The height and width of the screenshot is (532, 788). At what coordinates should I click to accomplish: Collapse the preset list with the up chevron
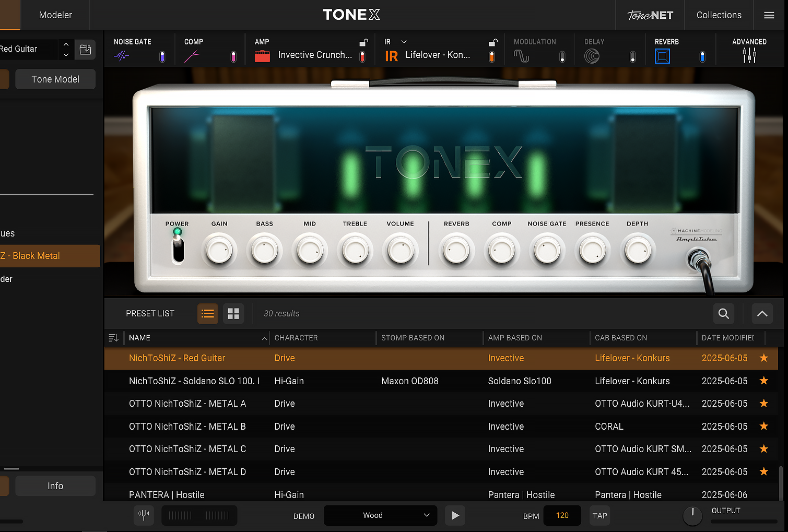coord(762,314)
